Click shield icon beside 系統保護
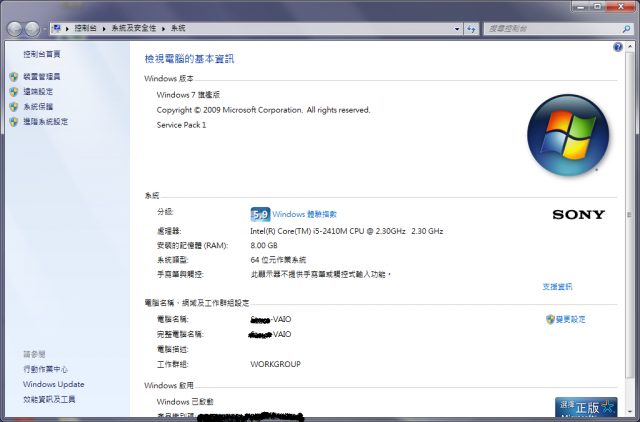This screenshot has width=640, height=422. click(x=14, y=107)
